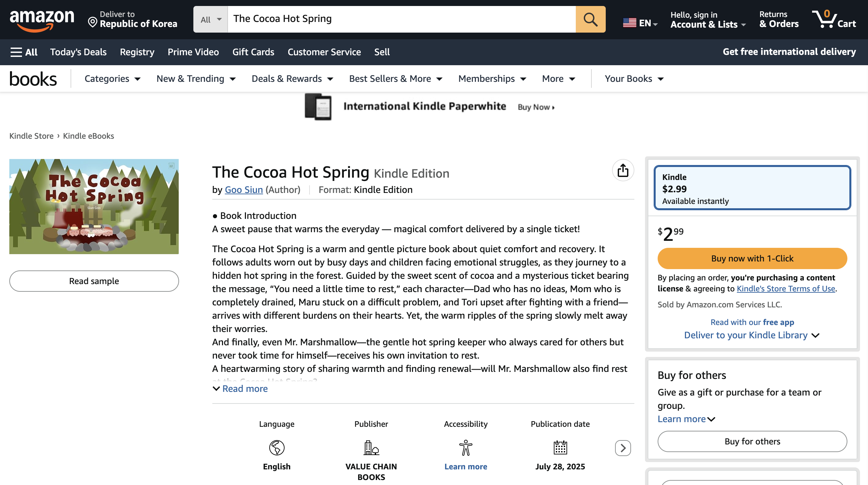Expand the Categories dropdown
The width and height of the screenshot is (868, 485).
click(x=112, y=79)
